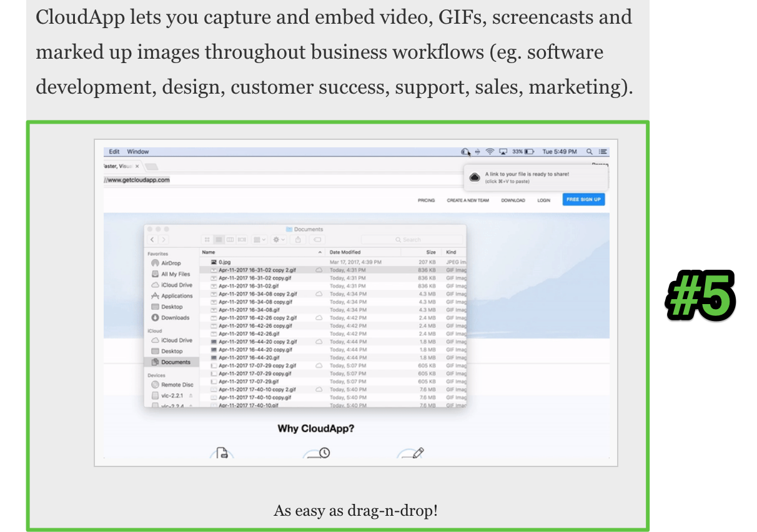Switch Finder to Cover Flow view
The width and height of the screenshot is (757, 532).
tap(242, 239)
